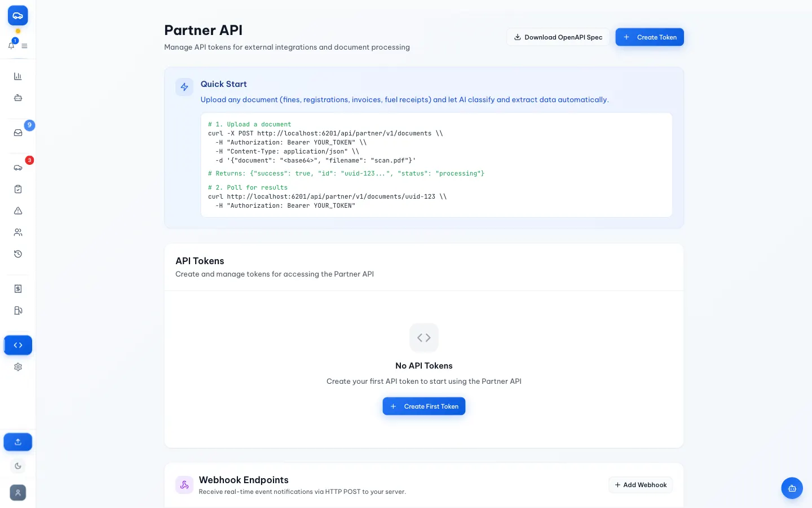This screenshot has height=508, width=812.
Task: Open the inbox icon with badge 9
Action: pyautogui.click(x=18, y=133)
